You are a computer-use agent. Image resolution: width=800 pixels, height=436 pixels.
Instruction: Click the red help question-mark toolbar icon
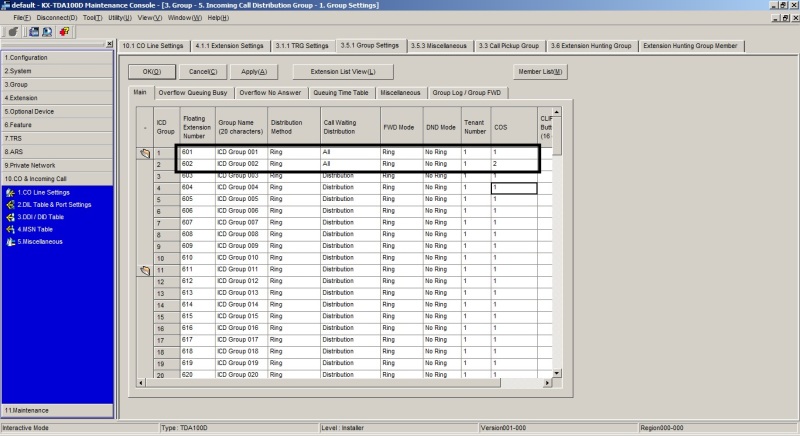[x=64, y=32]
